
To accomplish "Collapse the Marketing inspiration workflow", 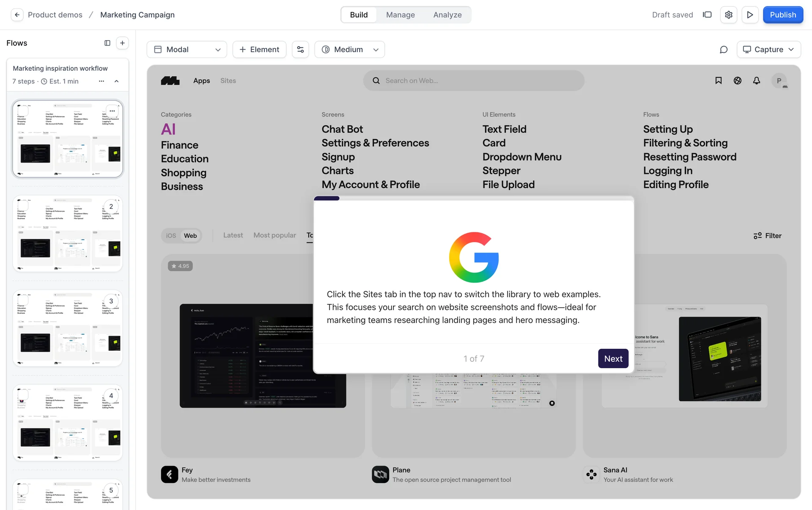I will [x=117, y=81].
